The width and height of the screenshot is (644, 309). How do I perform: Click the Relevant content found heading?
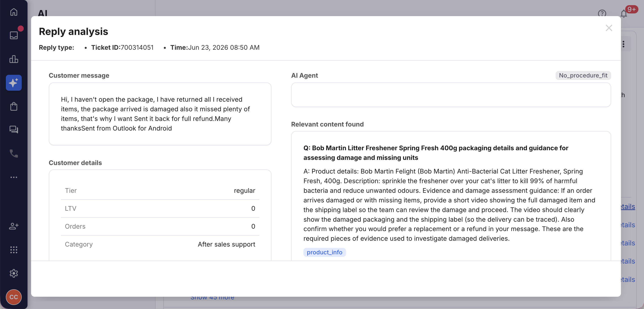pyautogui.click(x=327, y=124)
